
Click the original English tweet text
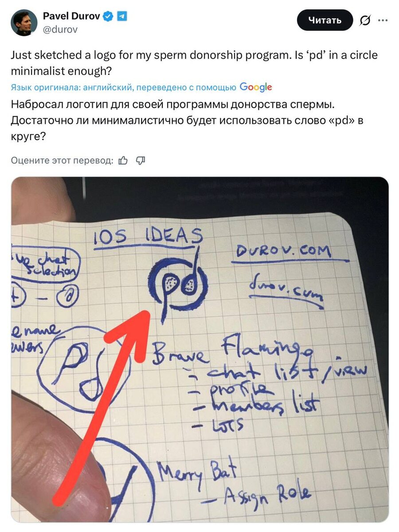click(194, 63)
